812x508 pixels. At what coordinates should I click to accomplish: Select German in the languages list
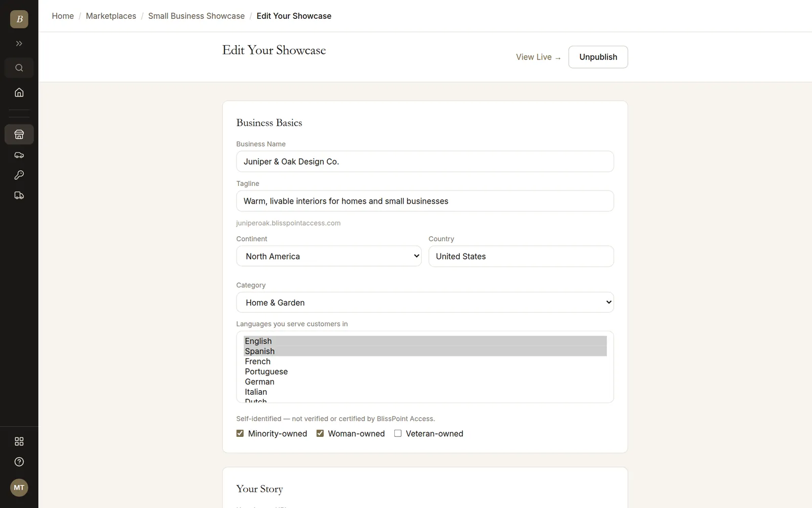click(425, 382)
